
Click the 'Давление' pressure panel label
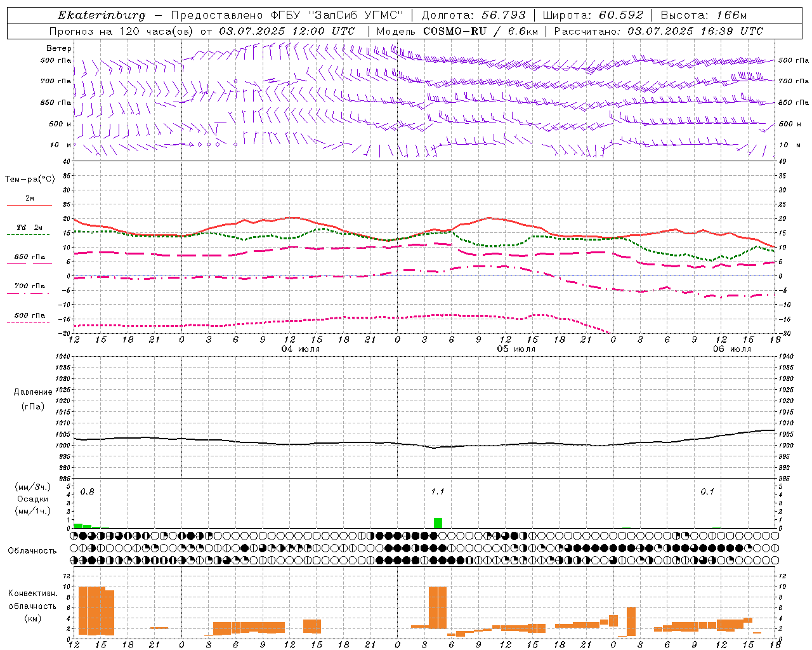pos(33,392)
